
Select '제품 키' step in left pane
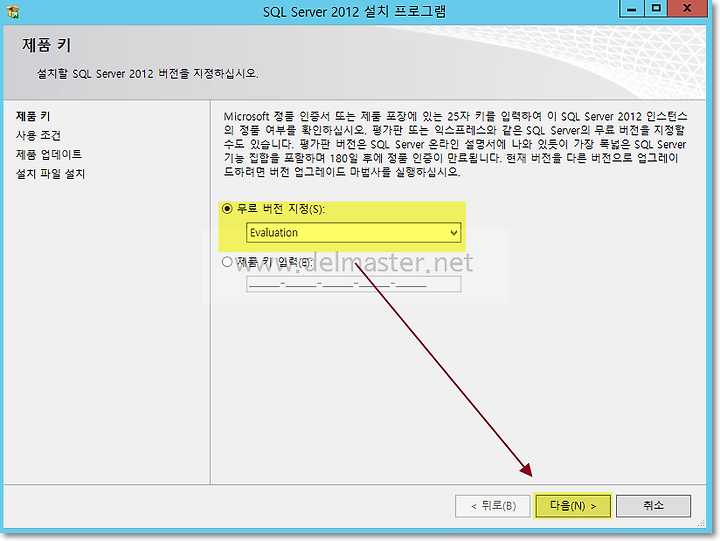tap(33, 116)
